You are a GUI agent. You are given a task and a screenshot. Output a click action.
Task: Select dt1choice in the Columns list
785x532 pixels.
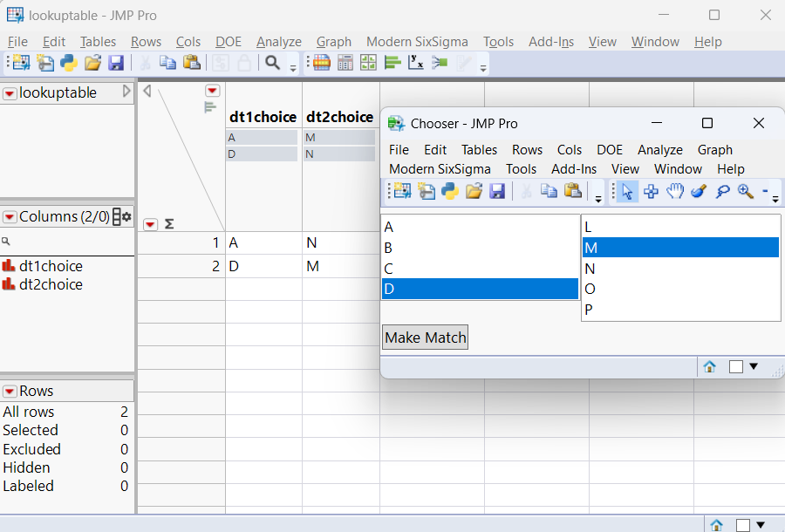51,266
